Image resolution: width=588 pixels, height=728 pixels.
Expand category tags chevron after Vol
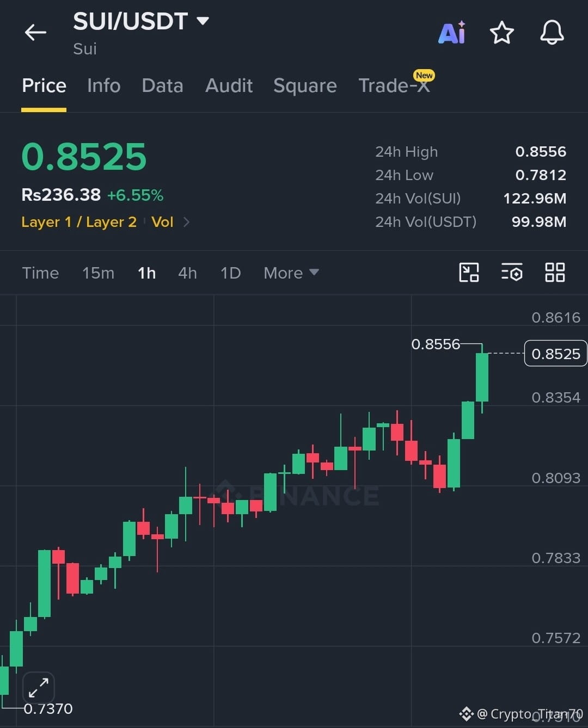coord(186,222)
